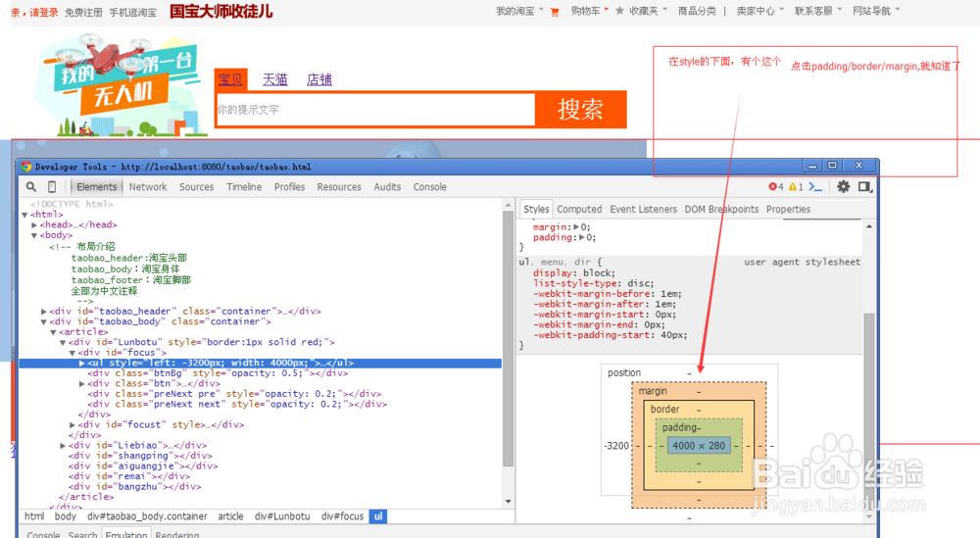Expand the margin shorthand triangle in Styles
The height and width of the screenshot is (538, 980).
pyautogui.click(x=576, y=226)
